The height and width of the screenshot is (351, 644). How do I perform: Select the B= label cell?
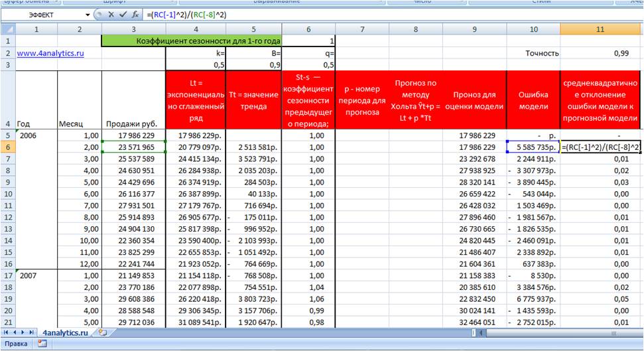pyautogui.click(x=254, y=53)
